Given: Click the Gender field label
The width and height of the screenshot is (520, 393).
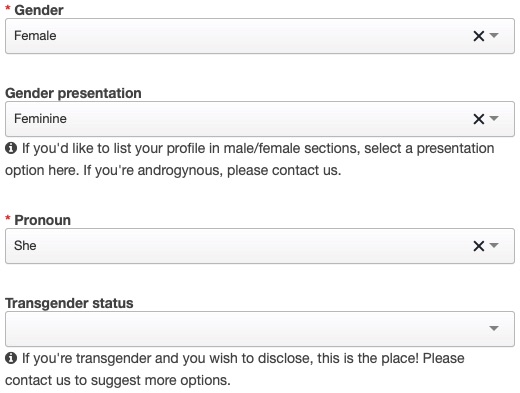Looking at the screenshot, I should 39,10.
